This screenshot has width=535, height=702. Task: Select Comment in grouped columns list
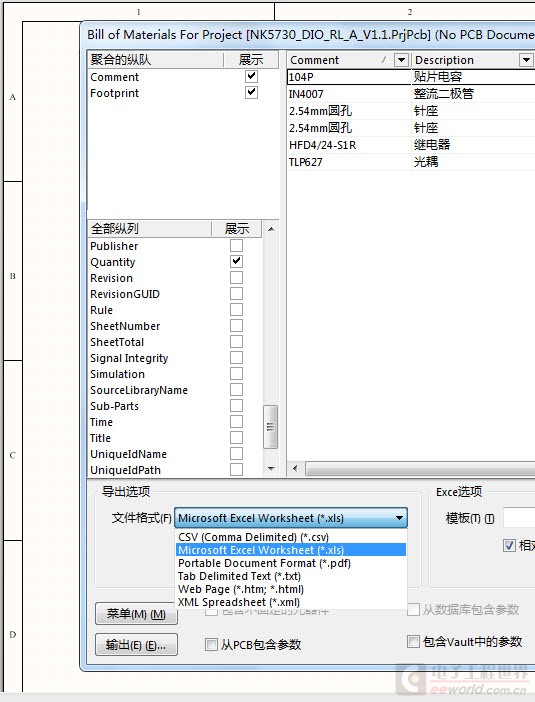(115, 77)
